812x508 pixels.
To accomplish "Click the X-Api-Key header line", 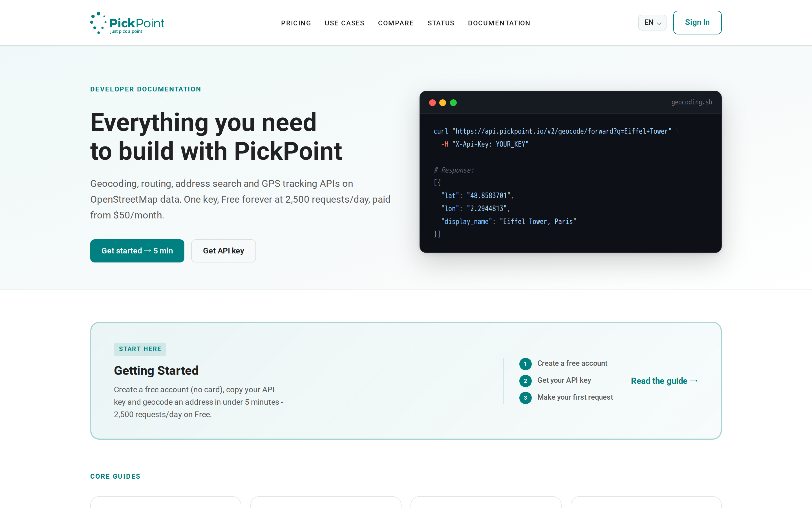I will click(485, 144).
